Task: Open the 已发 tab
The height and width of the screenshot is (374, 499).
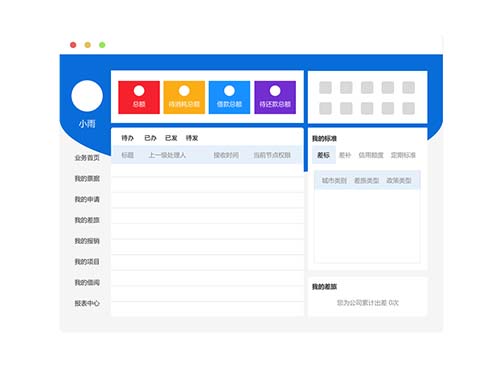Action: pyautogui.click(x=171, y=138)
